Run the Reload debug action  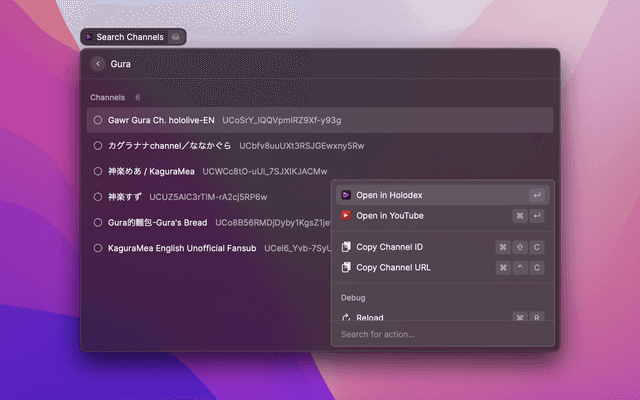372,317
